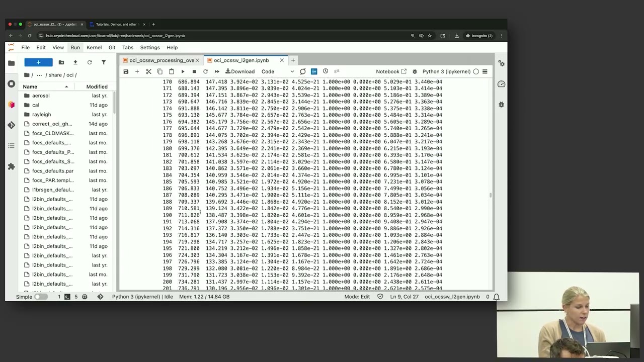644x362 pixels.
Task: Open the File menu
Action: [25, 47]
